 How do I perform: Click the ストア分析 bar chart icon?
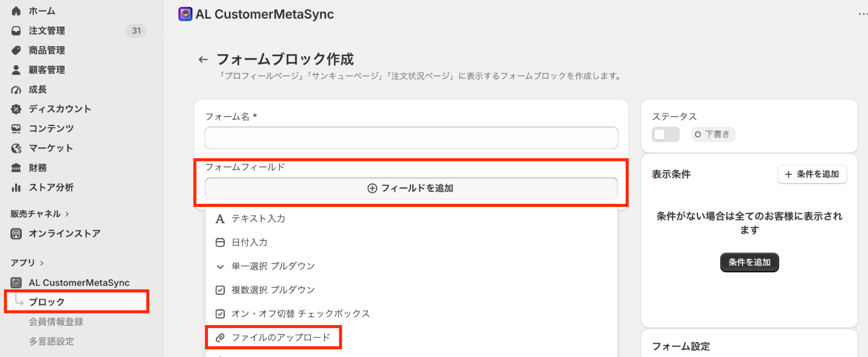pos(16,188)
